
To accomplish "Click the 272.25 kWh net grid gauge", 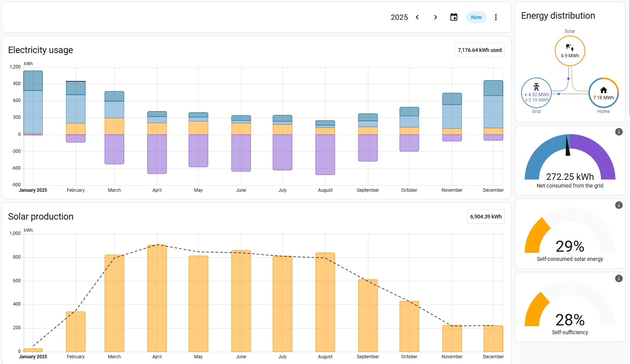I will [x=570, y=160].
